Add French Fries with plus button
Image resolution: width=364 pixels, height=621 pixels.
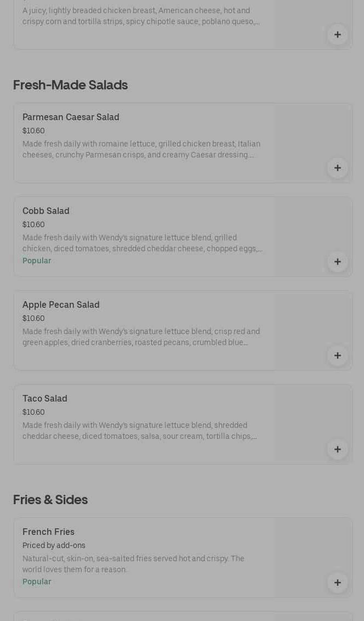(337, 583)
